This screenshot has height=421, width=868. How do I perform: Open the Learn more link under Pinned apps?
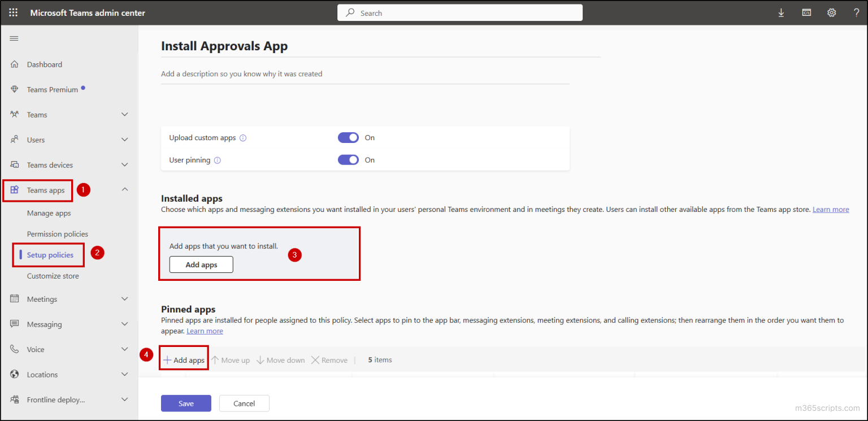205,331
